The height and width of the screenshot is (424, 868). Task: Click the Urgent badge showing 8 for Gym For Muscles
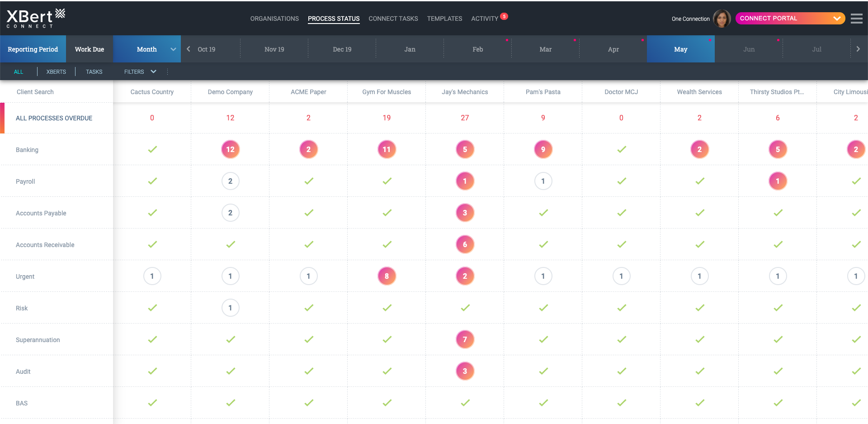click(x=387, y=276)
